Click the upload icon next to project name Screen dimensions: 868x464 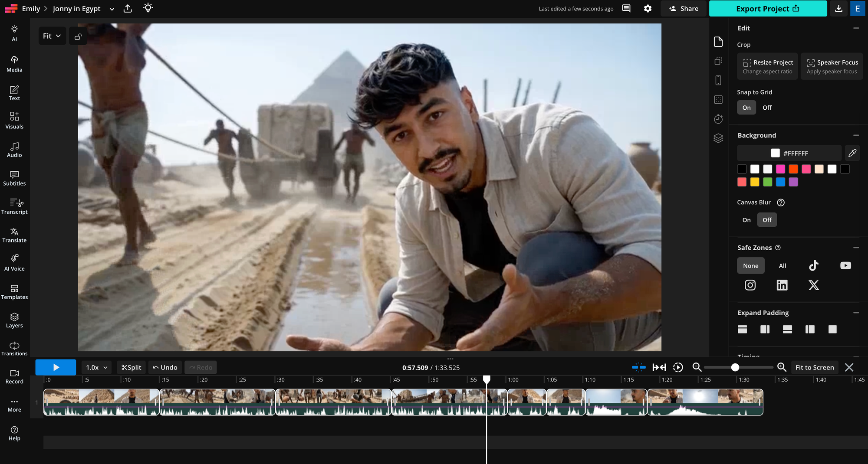[128, 9]
